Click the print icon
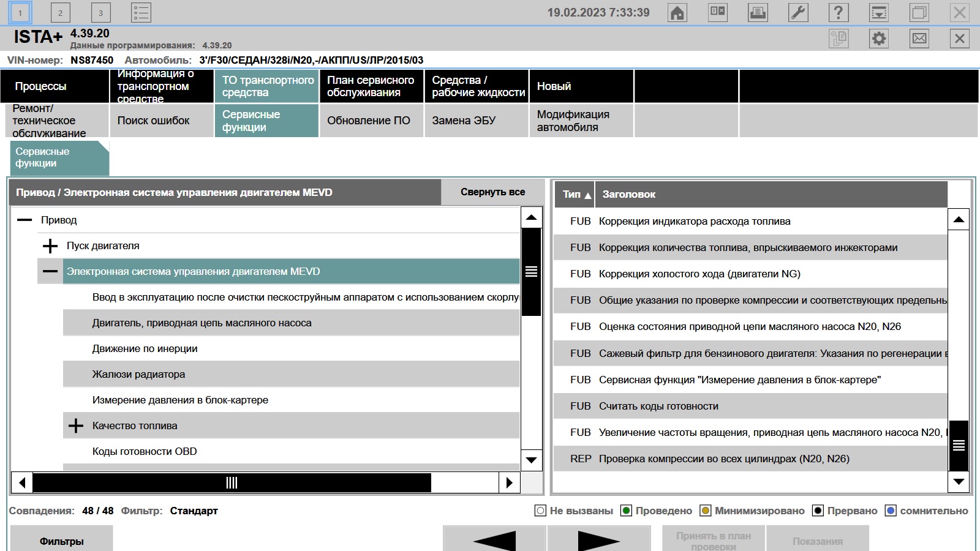Viewport: 980px width, 551px height. click(758, 13)
